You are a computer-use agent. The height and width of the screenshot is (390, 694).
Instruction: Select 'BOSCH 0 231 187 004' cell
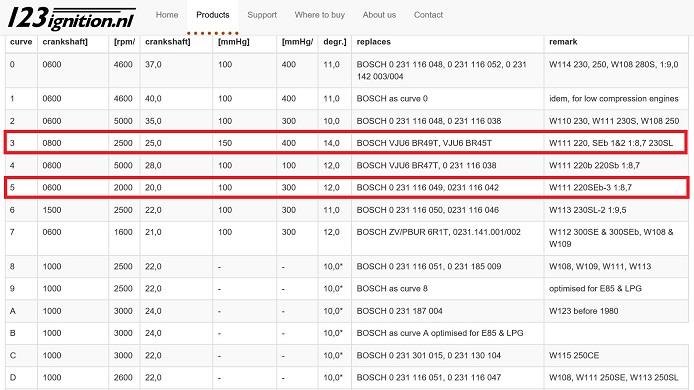coord(399,311)
